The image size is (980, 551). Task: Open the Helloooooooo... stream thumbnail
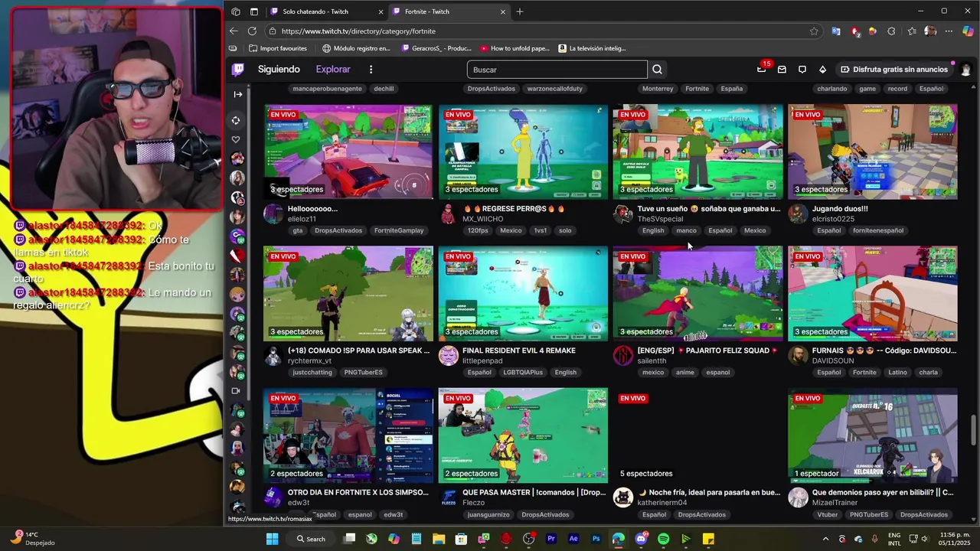348,152
